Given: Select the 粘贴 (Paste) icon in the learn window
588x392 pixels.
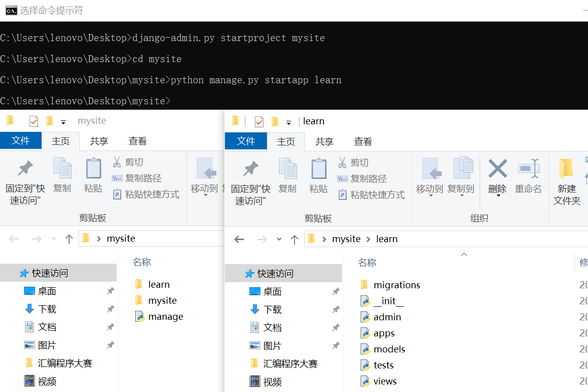Looking at the screenshot, I should (319, 175).
